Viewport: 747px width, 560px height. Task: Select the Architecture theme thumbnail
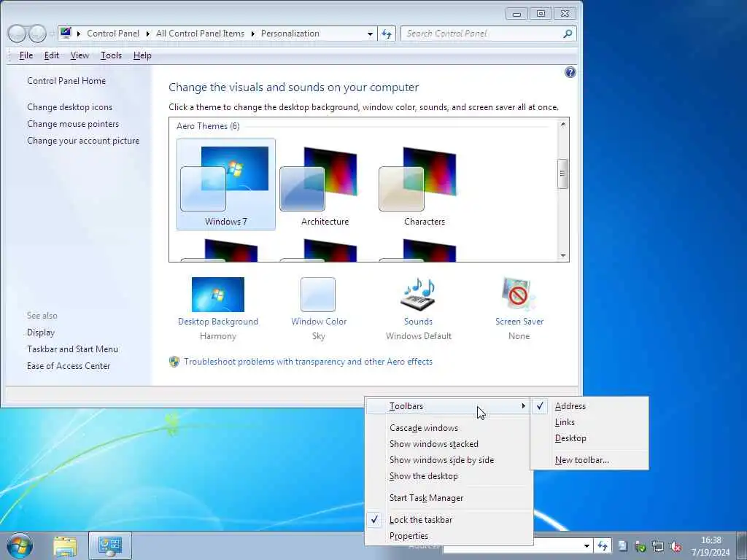[325, 184]
